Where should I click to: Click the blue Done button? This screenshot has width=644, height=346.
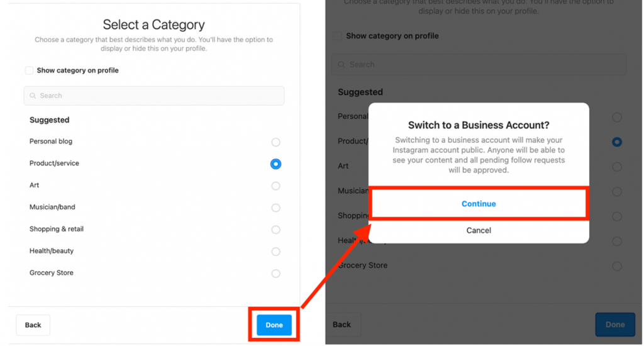point(274,325)
